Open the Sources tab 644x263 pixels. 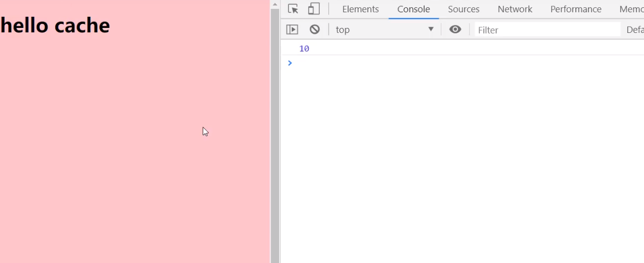click(x=464, y=9)
